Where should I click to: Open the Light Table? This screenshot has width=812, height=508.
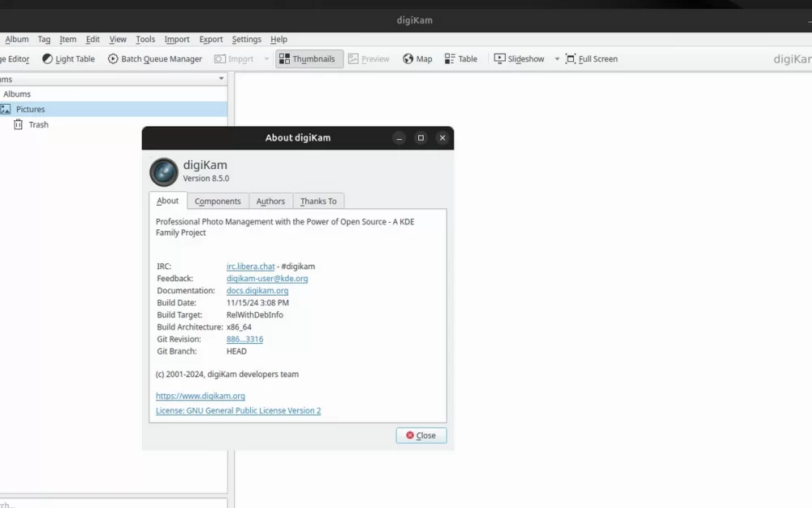pos(68,58)
